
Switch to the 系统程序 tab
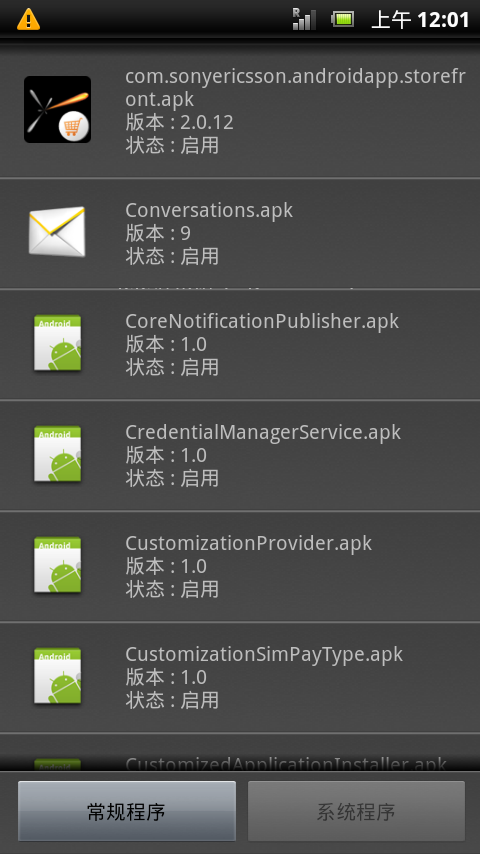[x=356, y=812]
